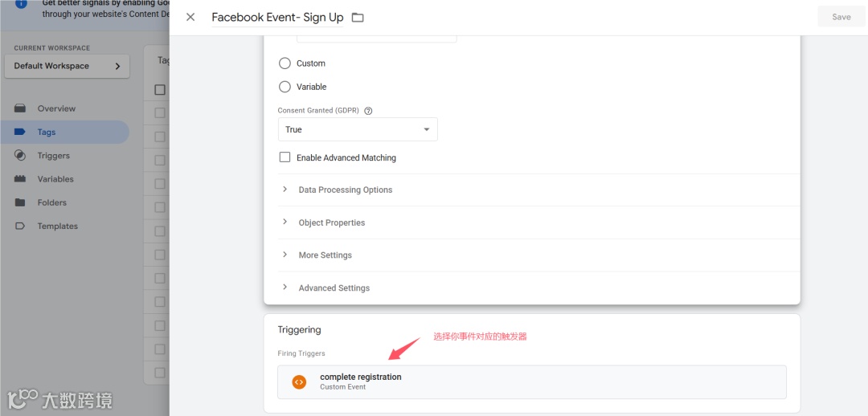868x416 pixels.
Task: Open Consent Granted help icon
Action: pos(368,111)
